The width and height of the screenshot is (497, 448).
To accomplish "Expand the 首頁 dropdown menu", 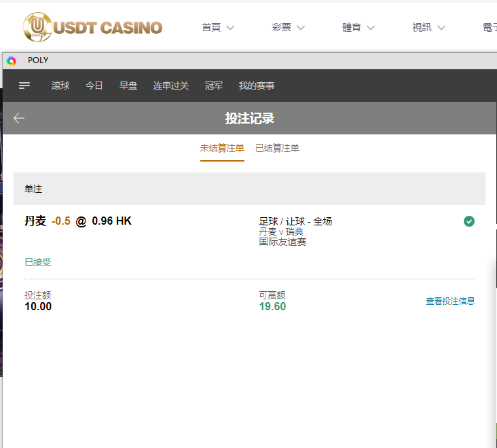I will click(x=217, y=28).
